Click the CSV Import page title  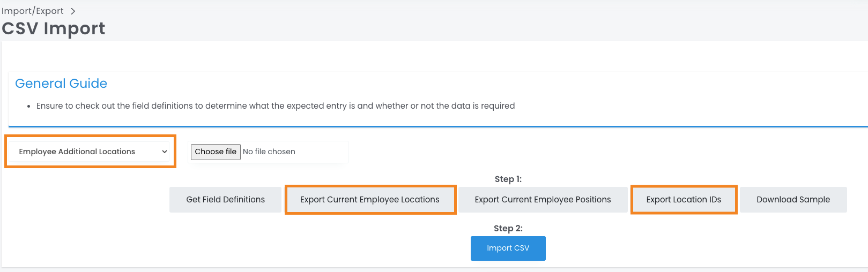pos(54,28)
